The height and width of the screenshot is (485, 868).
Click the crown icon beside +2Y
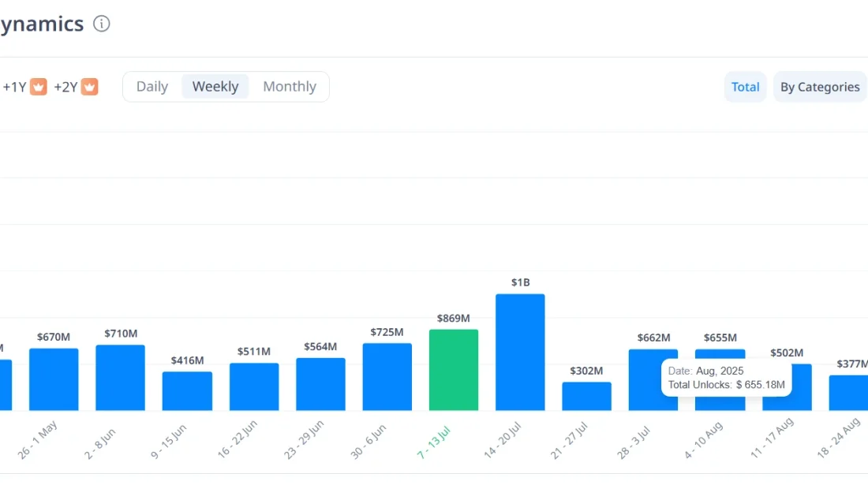point(90,87)
